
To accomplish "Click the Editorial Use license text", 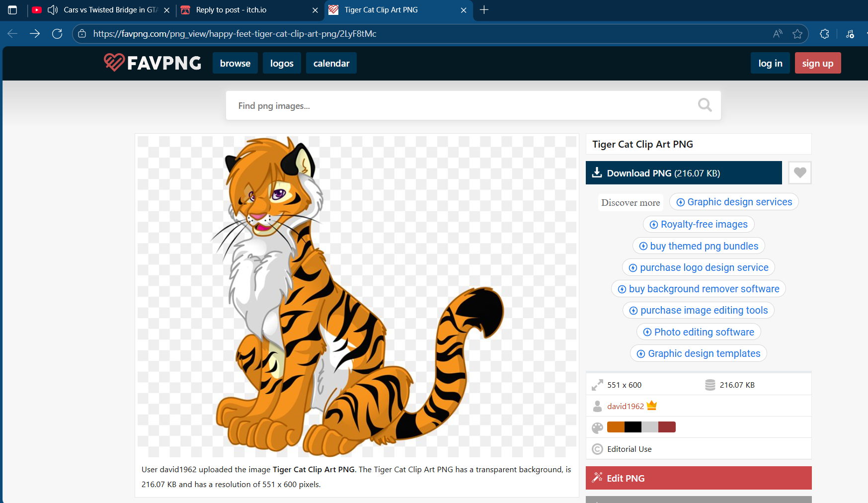I will coord(629,449).
